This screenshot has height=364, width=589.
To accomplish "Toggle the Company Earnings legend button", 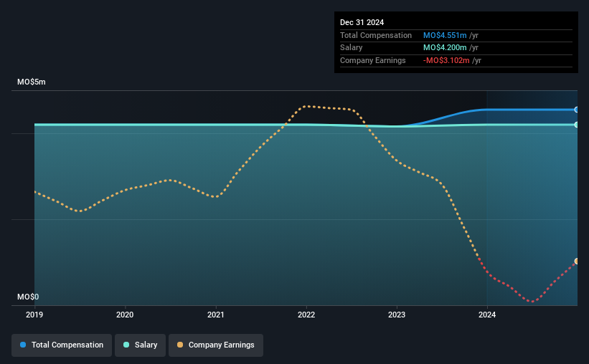I will coord(216,345).
